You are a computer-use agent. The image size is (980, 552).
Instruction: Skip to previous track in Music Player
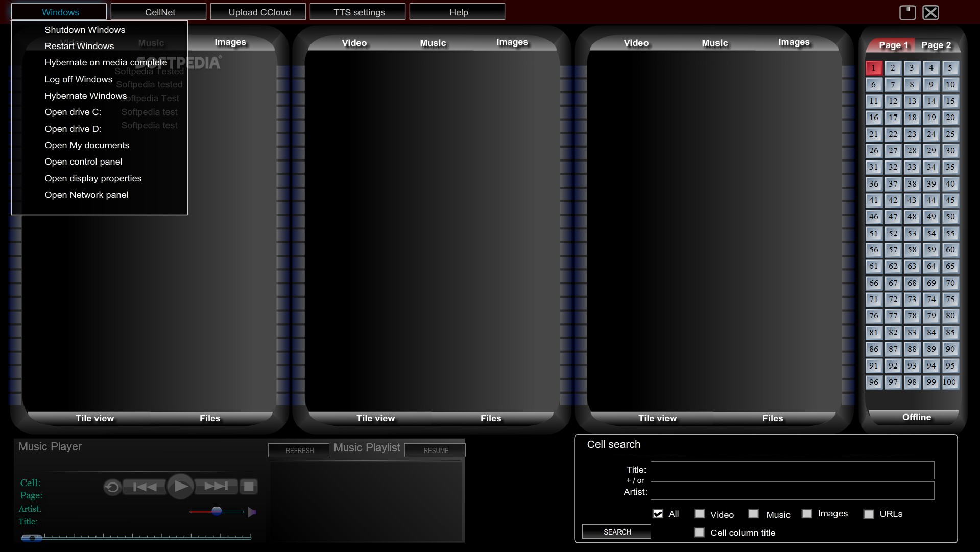[145, 487]
